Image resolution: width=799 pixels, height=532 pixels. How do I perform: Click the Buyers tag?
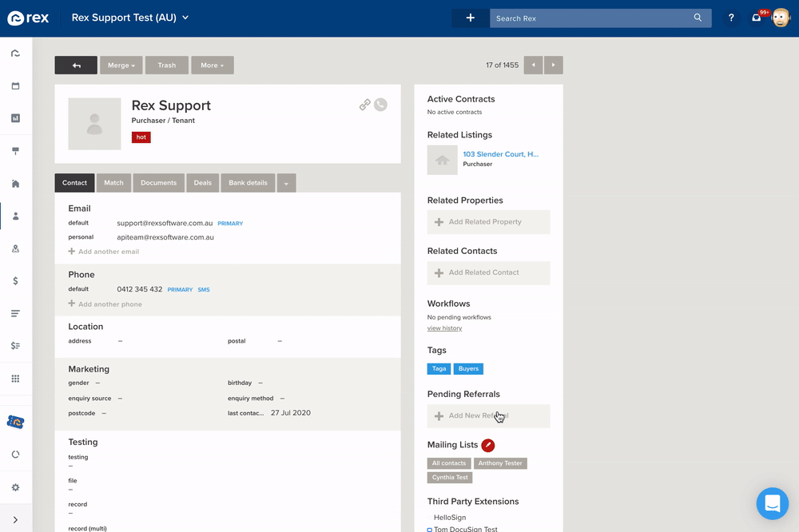(468, 369)
